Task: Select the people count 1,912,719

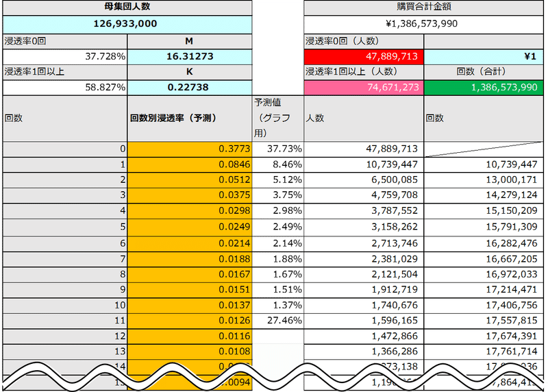Action: 364,291
